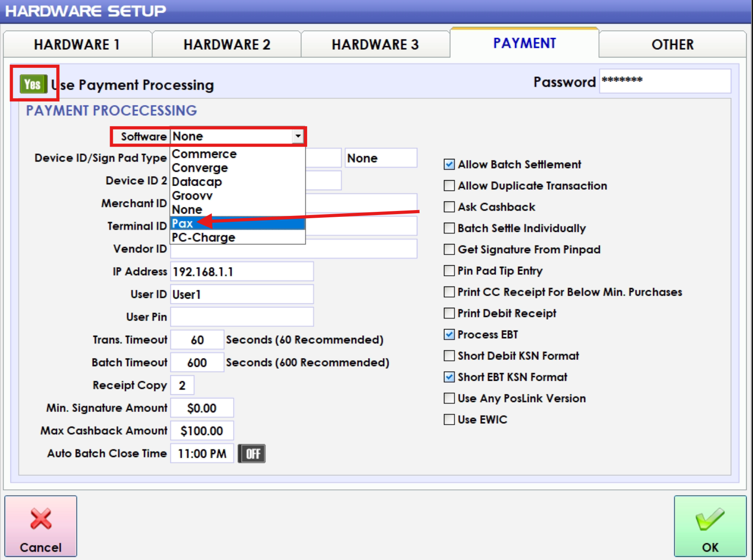This screenshot has width=753, height=560.
Task: Click the Trans. Timeout field
Action: [197, 340]
